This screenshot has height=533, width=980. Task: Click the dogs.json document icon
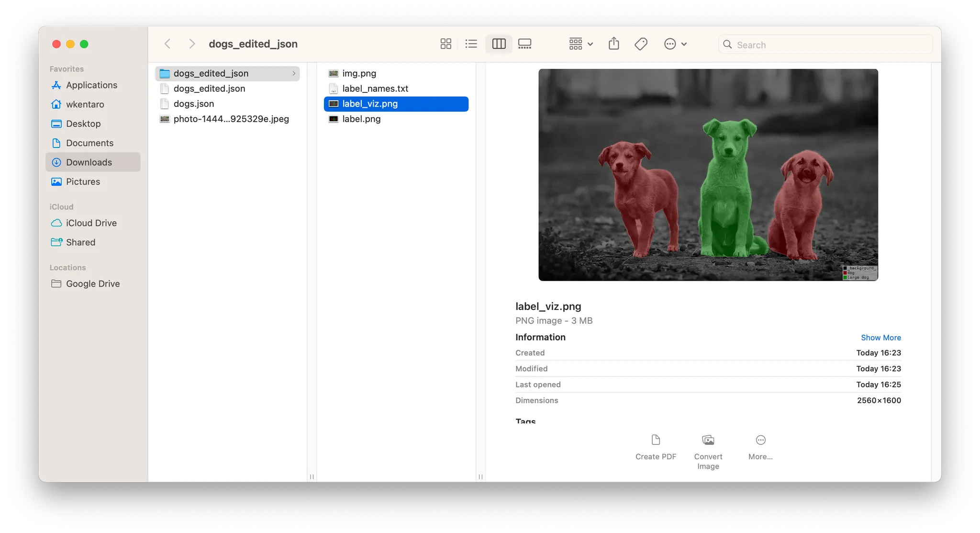pos(165,104)
